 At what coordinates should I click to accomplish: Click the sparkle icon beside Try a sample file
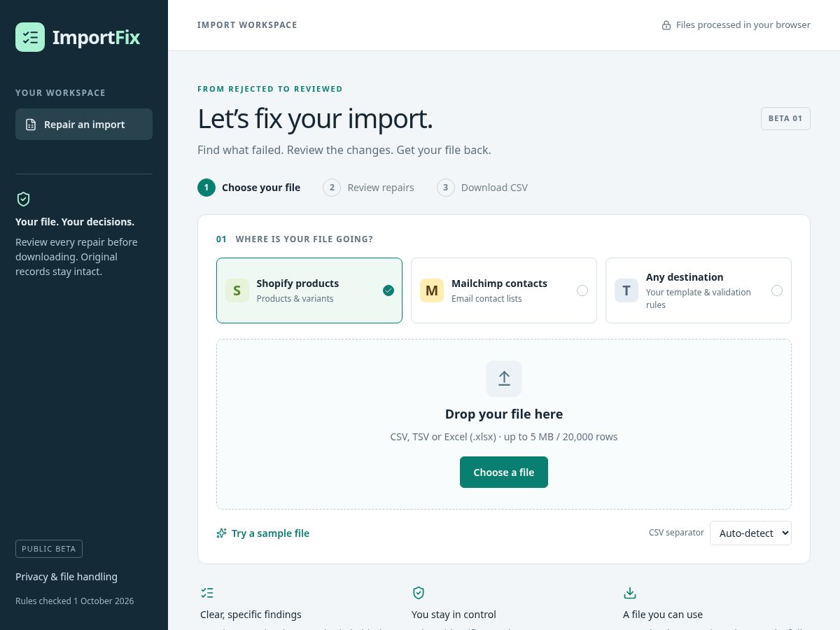click(x=221, y=533)
